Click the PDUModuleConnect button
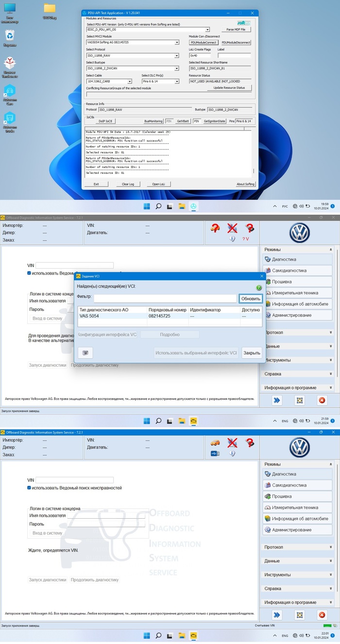This screenshot has width=340, height=644. click(204, 43)
